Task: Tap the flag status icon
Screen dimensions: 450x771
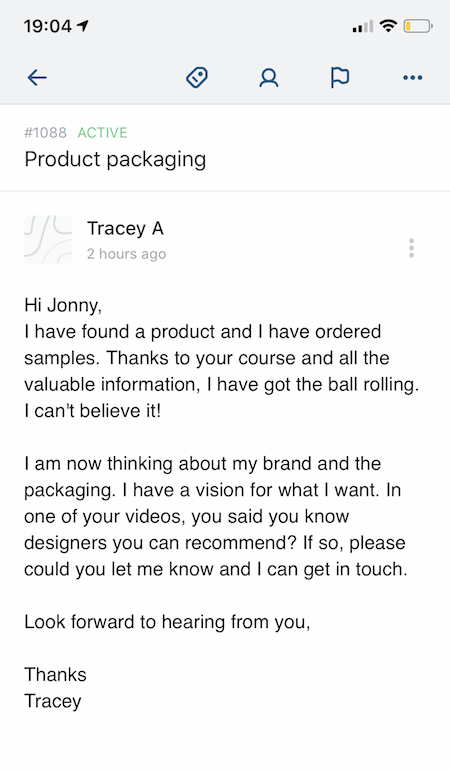Action: pos(340,78)
